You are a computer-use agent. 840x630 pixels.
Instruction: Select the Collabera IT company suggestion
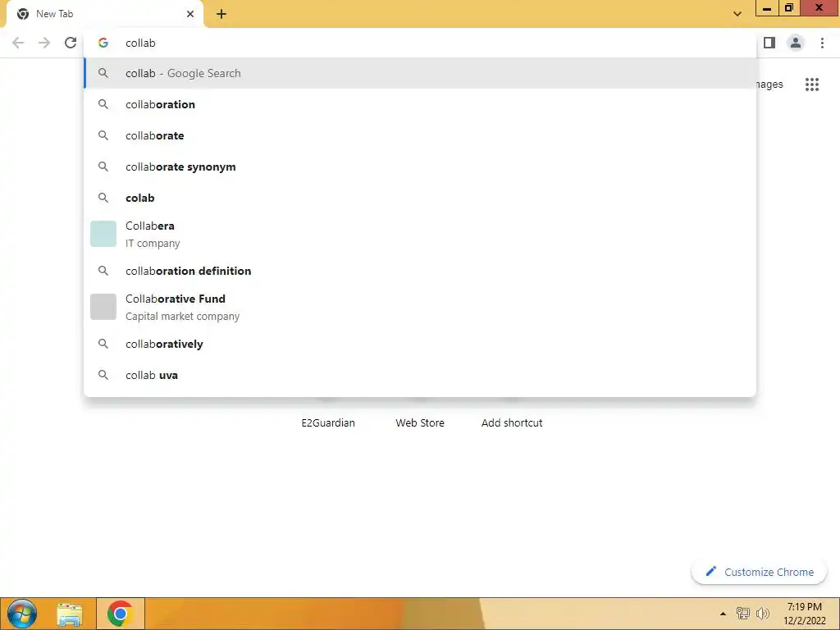point(420,234)
